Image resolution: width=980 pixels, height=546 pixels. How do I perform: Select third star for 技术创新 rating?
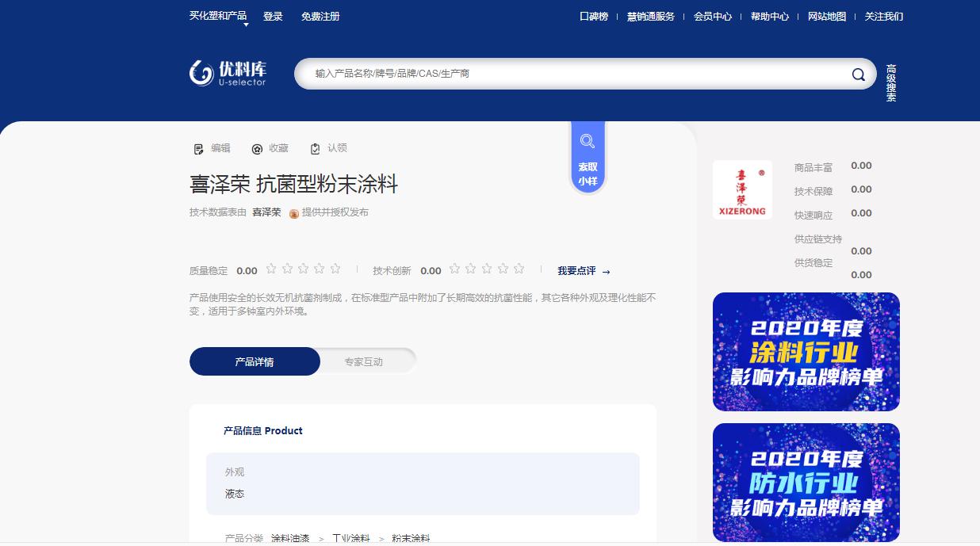click(x=486, y=269)
